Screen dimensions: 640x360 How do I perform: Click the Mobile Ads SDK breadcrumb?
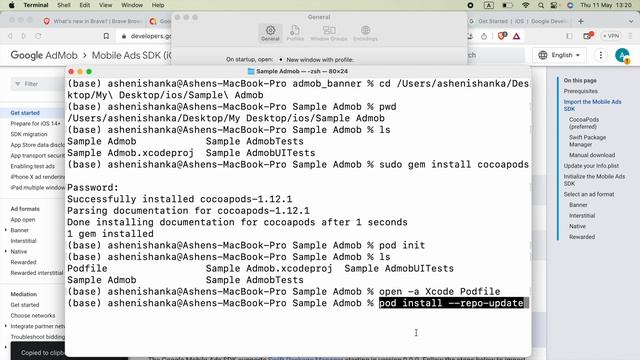(131, 55)
